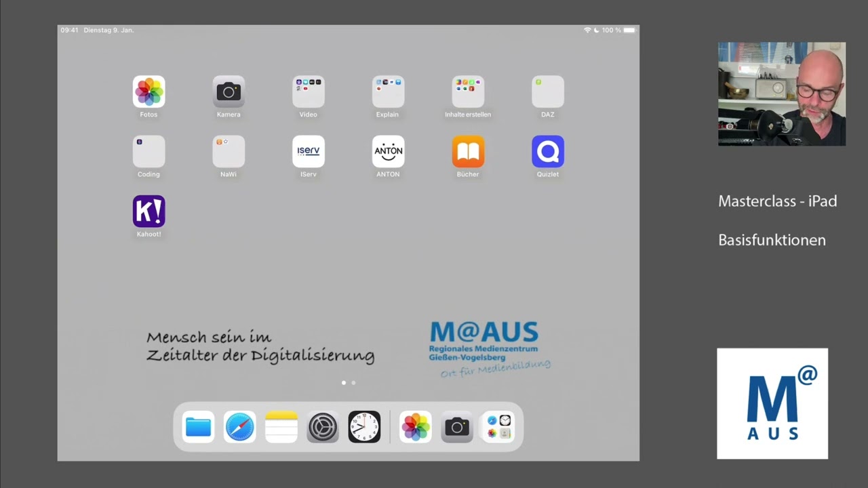Open the Explain folder

point(388,91)
